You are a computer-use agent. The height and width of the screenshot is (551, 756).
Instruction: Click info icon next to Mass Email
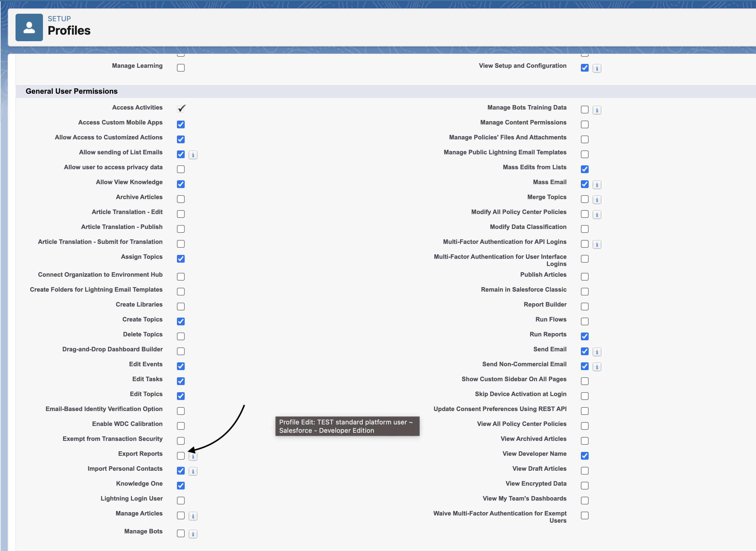(x=597, y=184)
